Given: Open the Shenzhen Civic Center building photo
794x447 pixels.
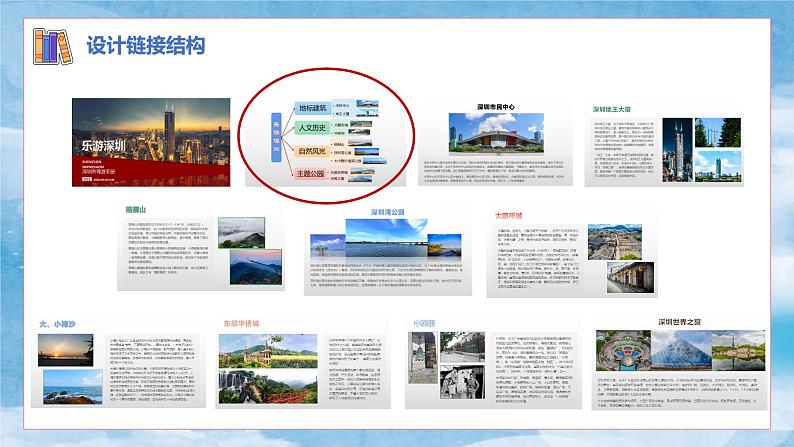Looking at the screenshot, I should point(496,133).
